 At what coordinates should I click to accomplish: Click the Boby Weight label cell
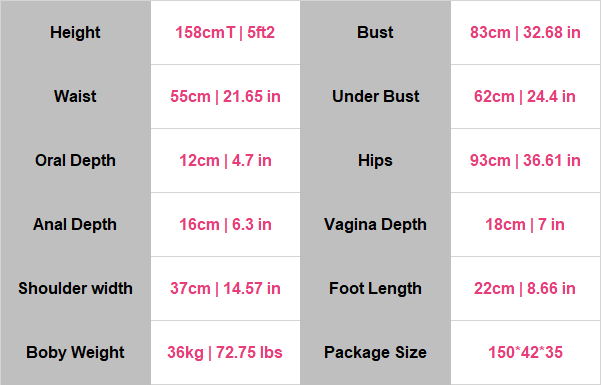point(75,352)
